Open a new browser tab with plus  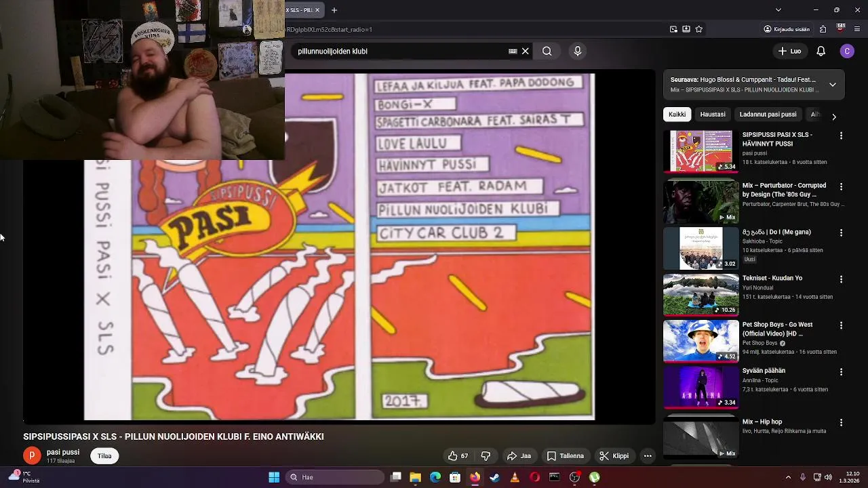tap(334, 10)
